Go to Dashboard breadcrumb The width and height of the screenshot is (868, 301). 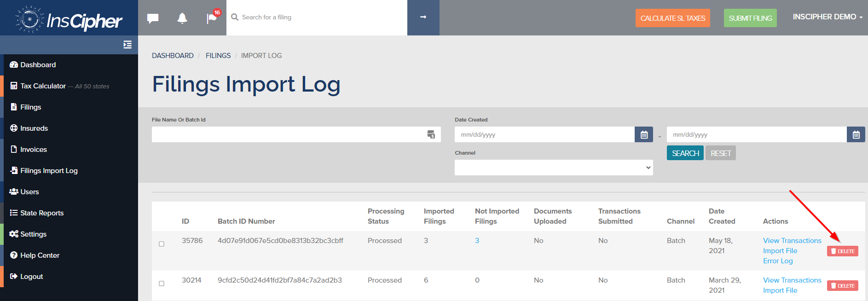(x=173, y=56)
